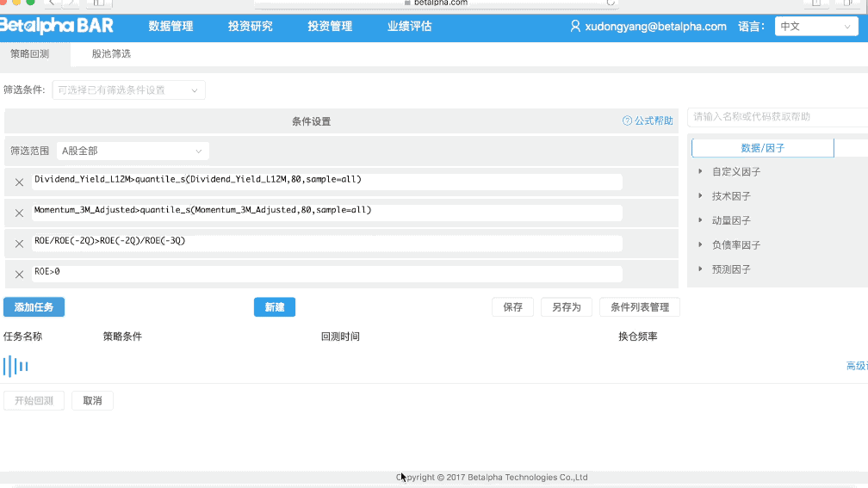Click the 策略条件 column header
868x488 pixels.
coord(122,337)
